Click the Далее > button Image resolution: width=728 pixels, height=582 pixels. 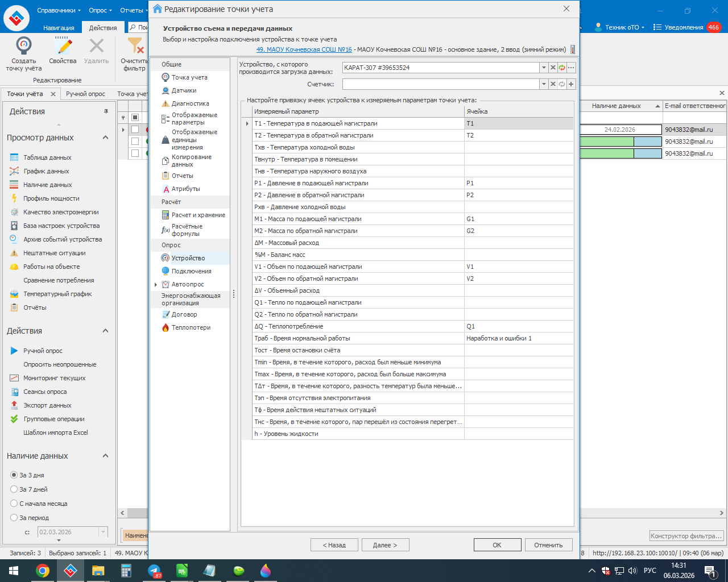pos(385,545)
